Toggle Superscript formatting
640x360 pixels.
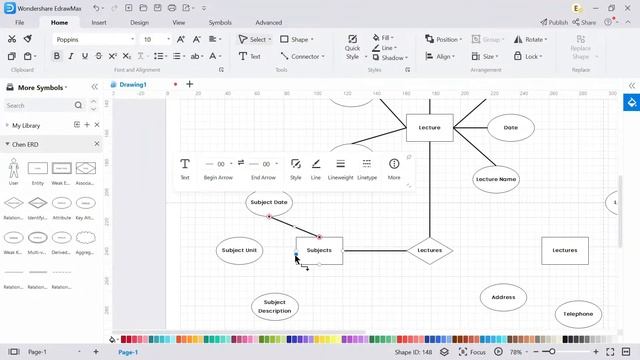pos(113,56)
